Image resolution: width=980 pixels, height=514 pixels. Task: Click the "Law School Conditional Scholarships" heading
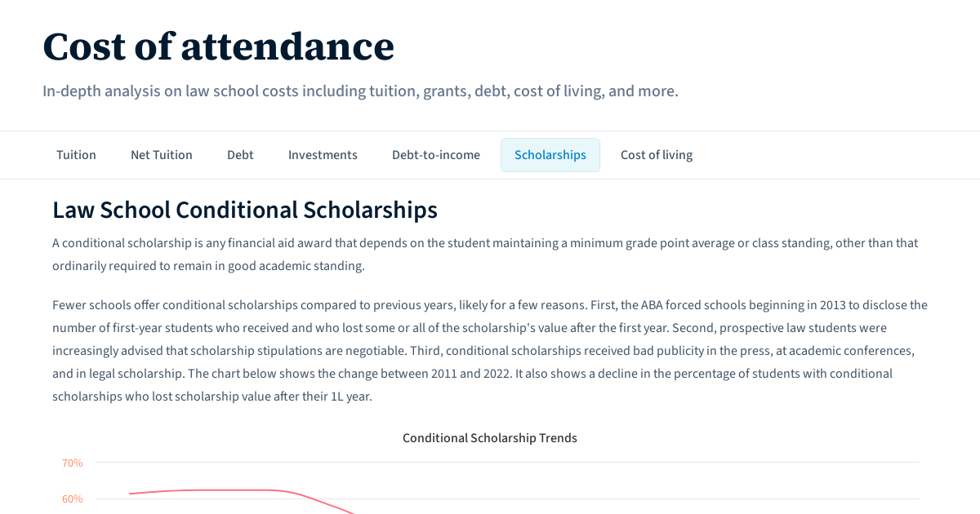click(x=245, y=210)
